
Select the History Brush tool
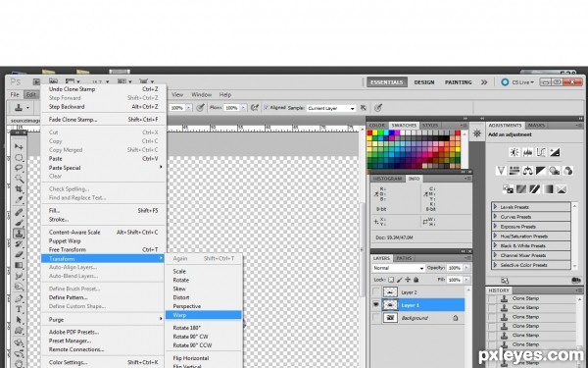(19, 244)
